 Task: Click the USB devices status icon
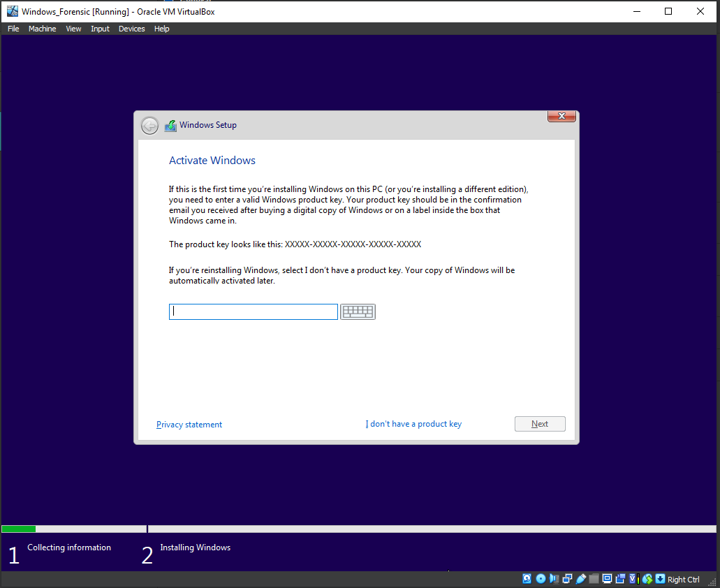(581, 579)
